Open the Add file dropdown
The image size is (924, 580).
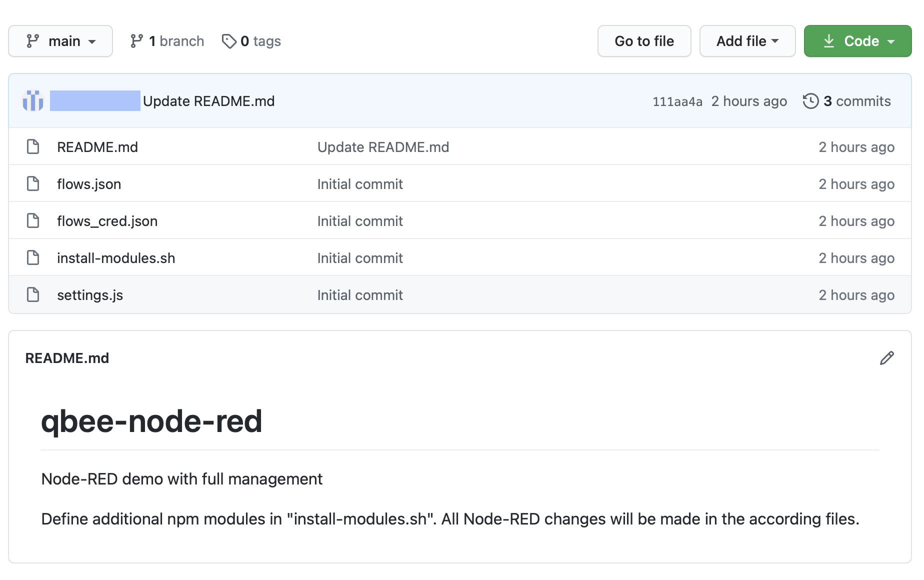[747, 41]
